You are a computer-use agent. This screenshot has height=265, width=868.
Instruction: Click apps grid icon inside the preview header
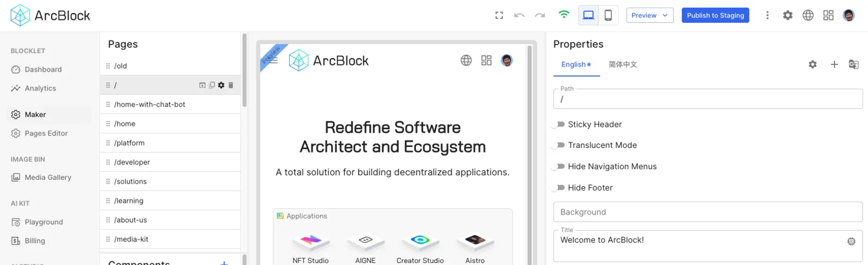pos(487,60)
